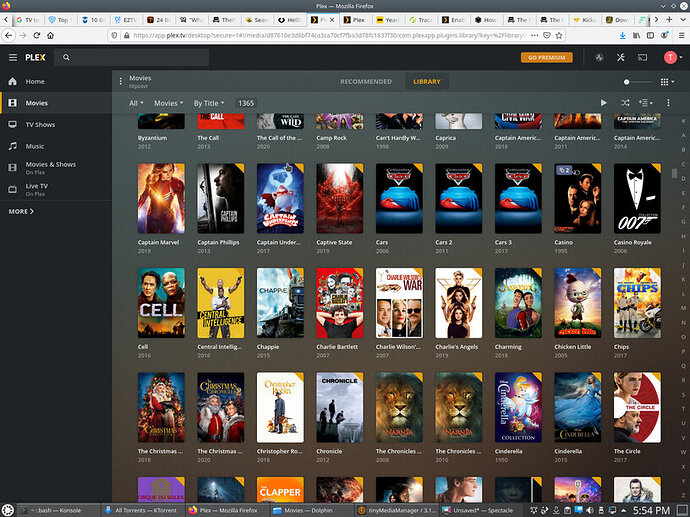Switch to the EZTV browser tab
Viewport: 690px width, 517px height.
pyautogui.click(x=125, y=20)
